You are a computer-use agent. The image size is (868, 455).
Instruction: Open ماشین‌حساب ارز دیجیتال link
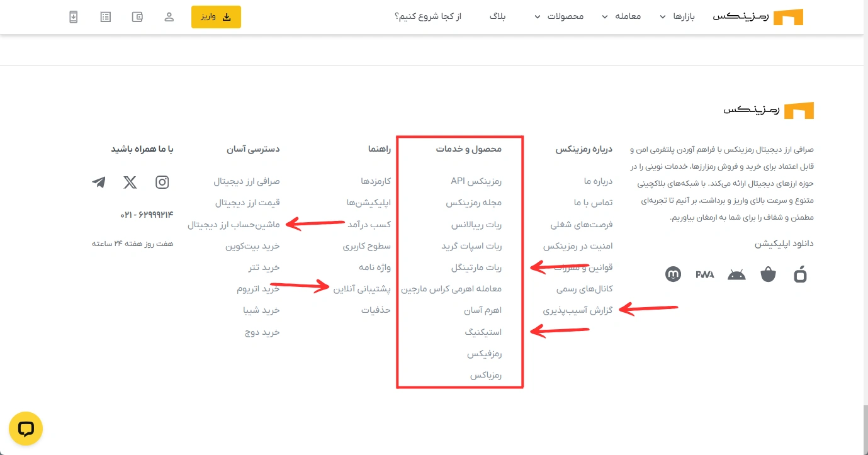point(234,224)
